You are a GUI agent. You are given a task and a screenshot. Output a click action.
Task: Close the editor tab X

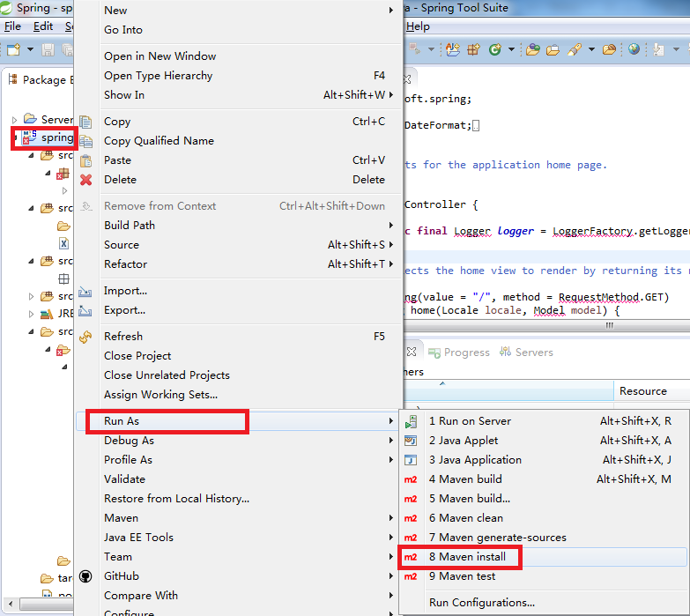point(407,79)
